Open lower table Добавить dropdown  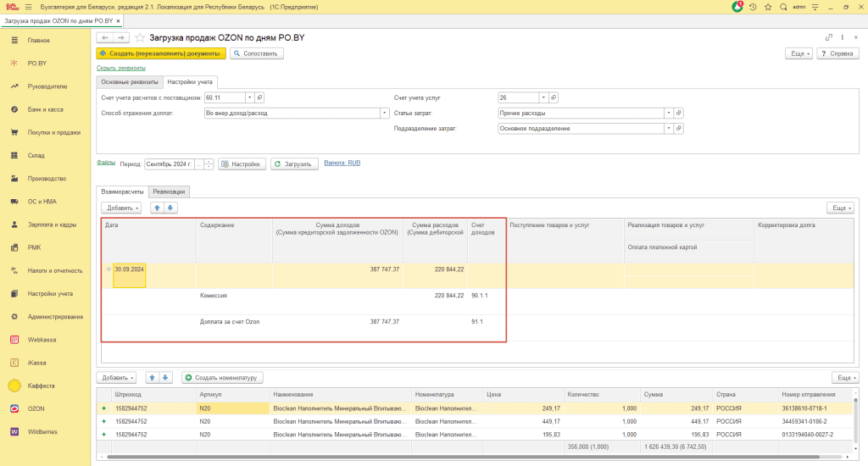[116, 377]
